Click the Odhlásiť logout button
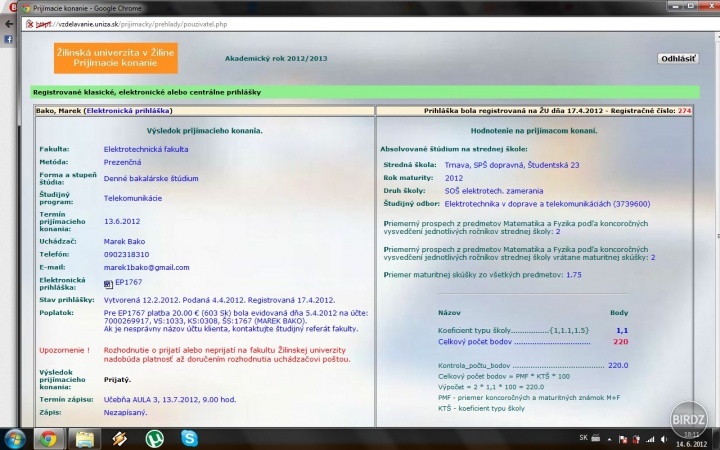The height and width of the screenshot is (450, 720). click(678, 58)
